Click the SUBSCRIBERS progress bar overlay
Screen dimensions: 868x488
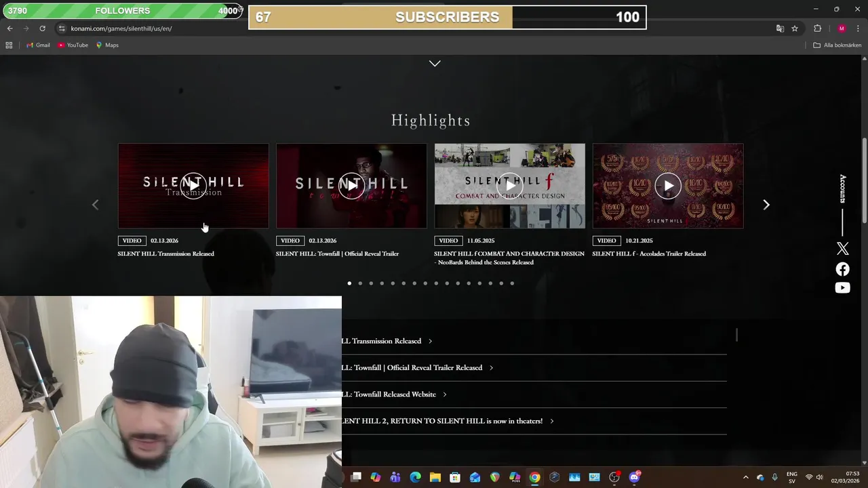point(448,18)
